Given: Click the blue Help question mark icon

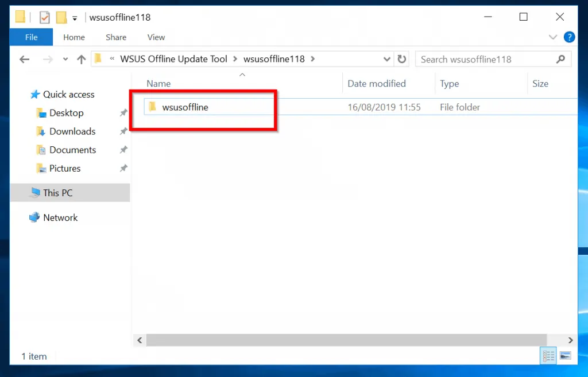Looking at the screenshot, I should [569, 37].
